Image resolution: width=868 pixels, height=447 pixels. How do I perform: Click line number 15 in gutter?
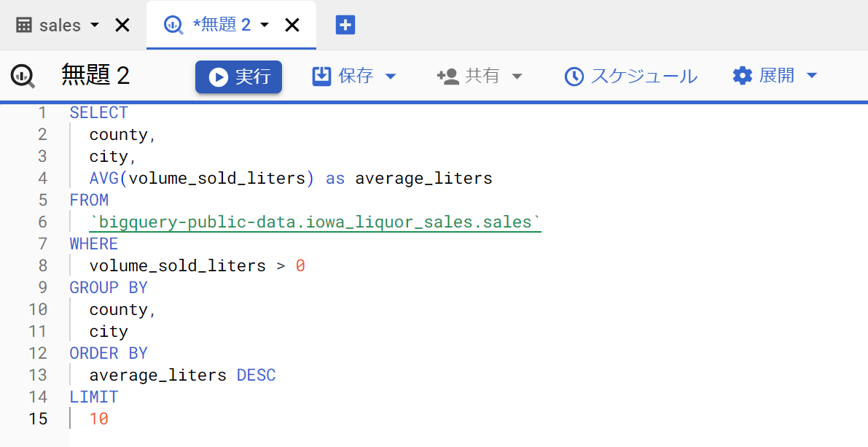[38, 419]
